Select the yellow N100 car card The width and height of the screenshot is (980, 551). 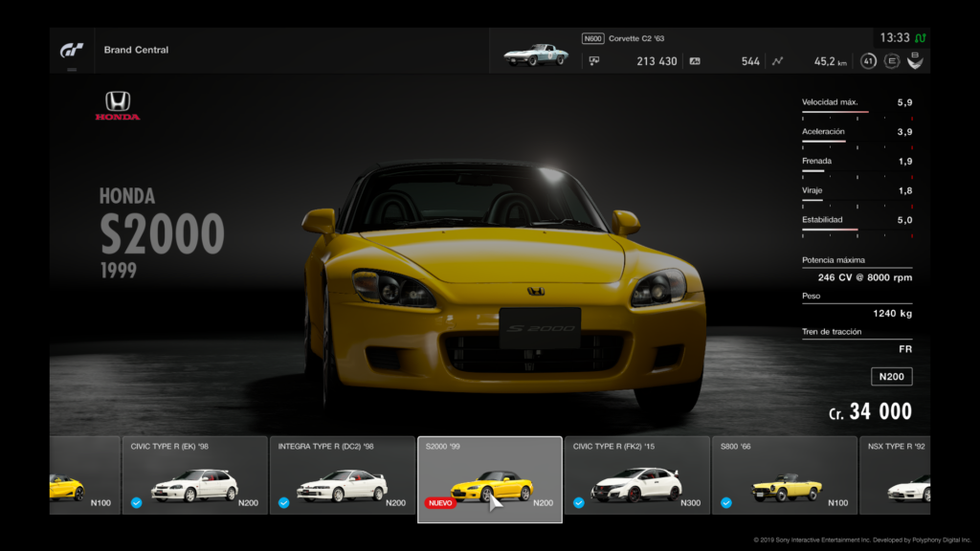coord(84,474)
